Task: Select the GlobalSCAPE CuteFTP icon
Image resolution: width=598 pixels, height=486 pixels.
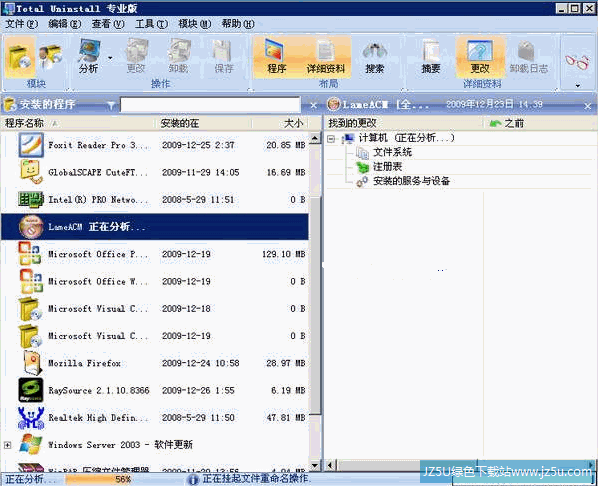Action: coord(31,172)
